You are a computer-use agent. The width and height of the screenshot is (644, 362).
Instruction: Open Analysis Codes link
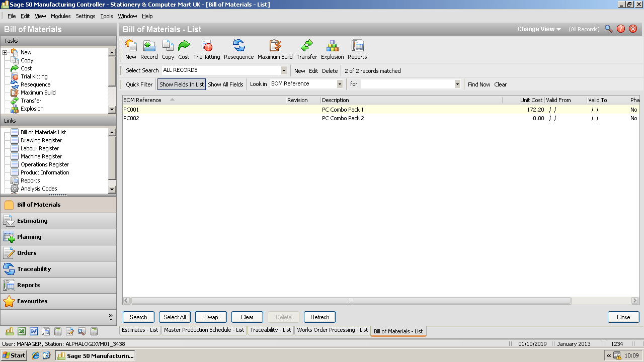(x=39, y=189)
